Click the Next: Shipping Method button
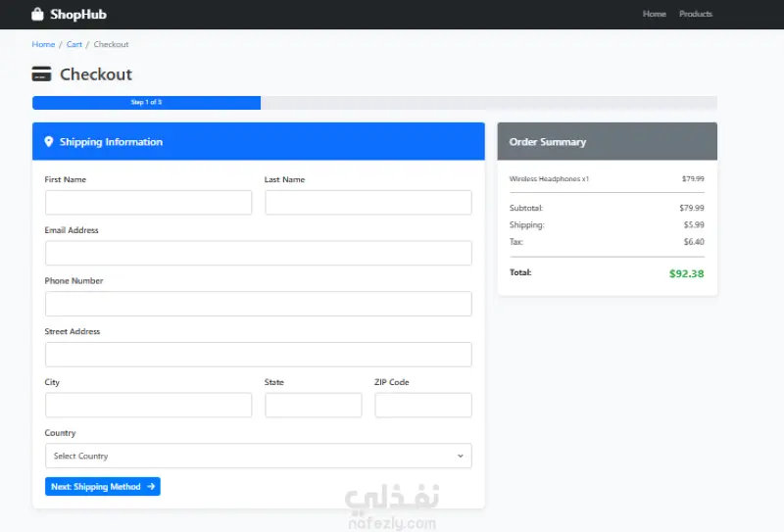Screen dimensions: 784x532 pyautogui.click(x=103, y=487)
